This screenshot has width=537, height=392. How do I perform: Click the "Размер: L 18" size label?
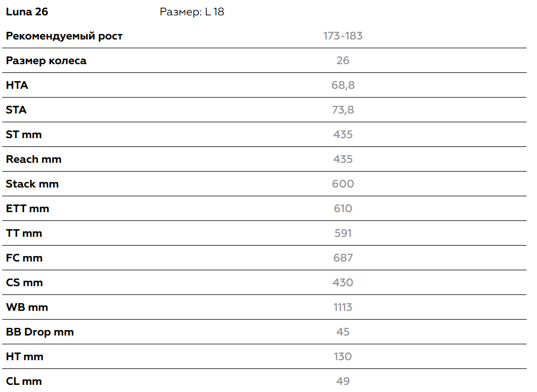pos(191,12)
